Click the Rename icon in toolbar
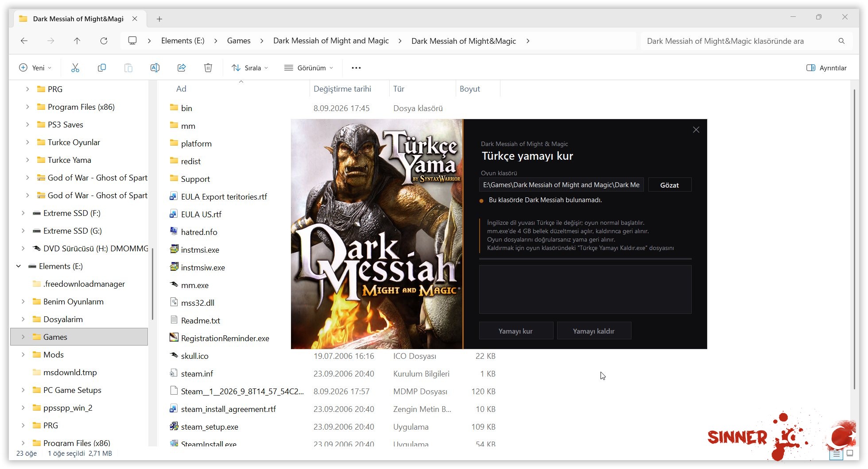 (x=155, y=68)
